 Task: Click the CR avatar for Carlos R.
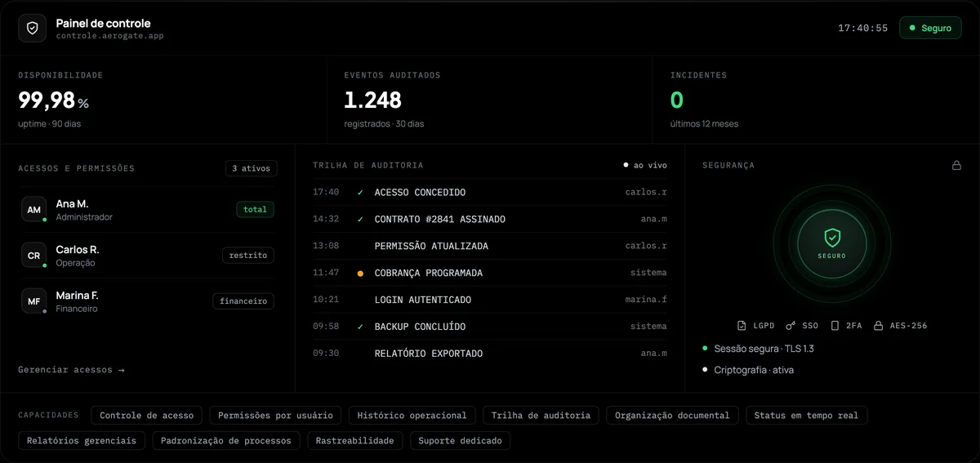point(33,256)
